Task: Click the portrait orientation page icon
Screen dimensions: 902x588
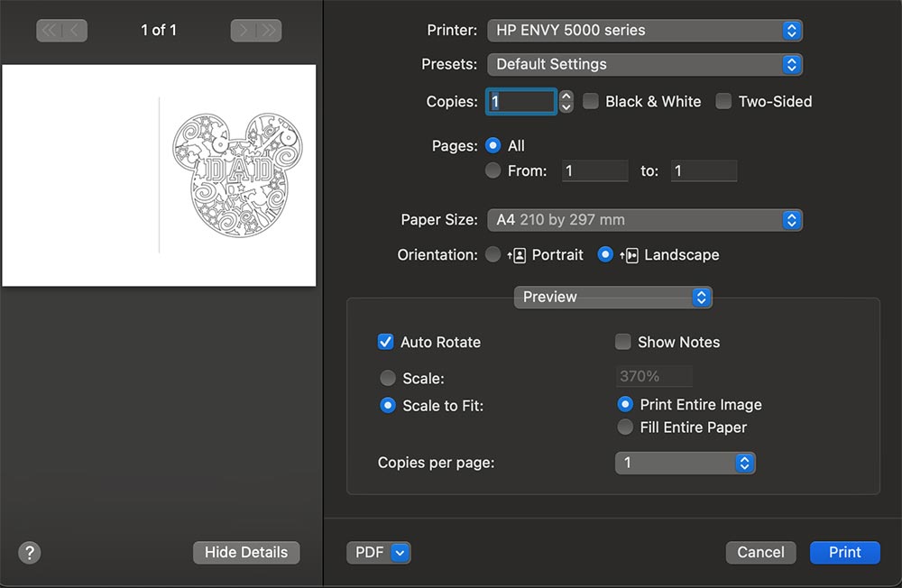Action: pyautogui.click(x=517, y=255)
